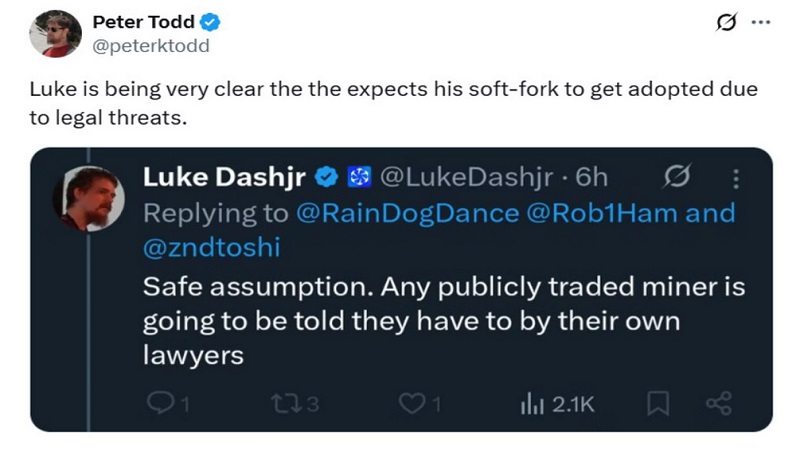
Task: Open the @LukeDashjr handle link
Action: click(468, 177)
